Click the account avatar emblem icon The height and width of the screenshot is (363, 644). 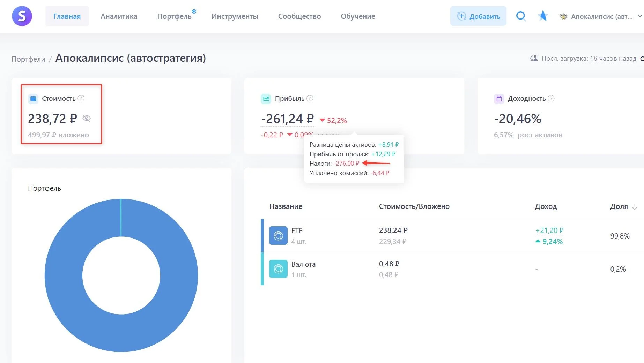[563, 16]
